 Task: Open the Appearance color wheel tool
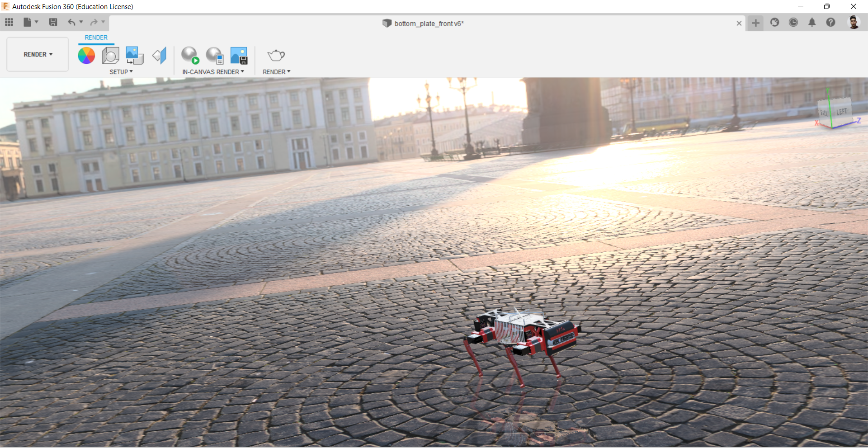86,56
